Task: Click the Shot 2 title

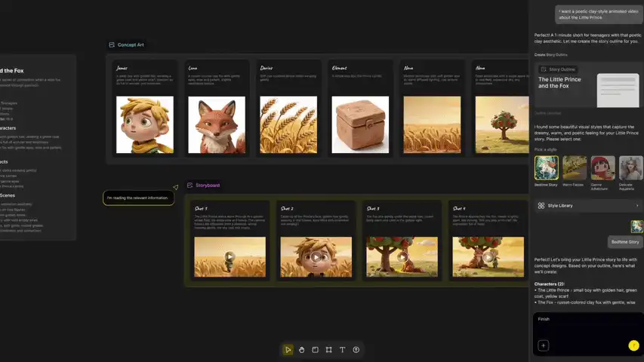Action: tap(287, 208)
